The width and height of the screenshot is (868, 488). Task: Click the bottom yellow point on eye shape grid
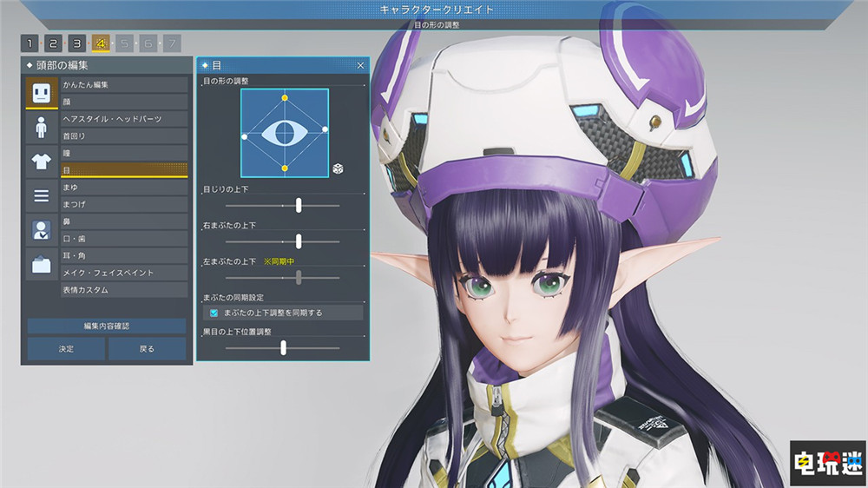(285, 168)
